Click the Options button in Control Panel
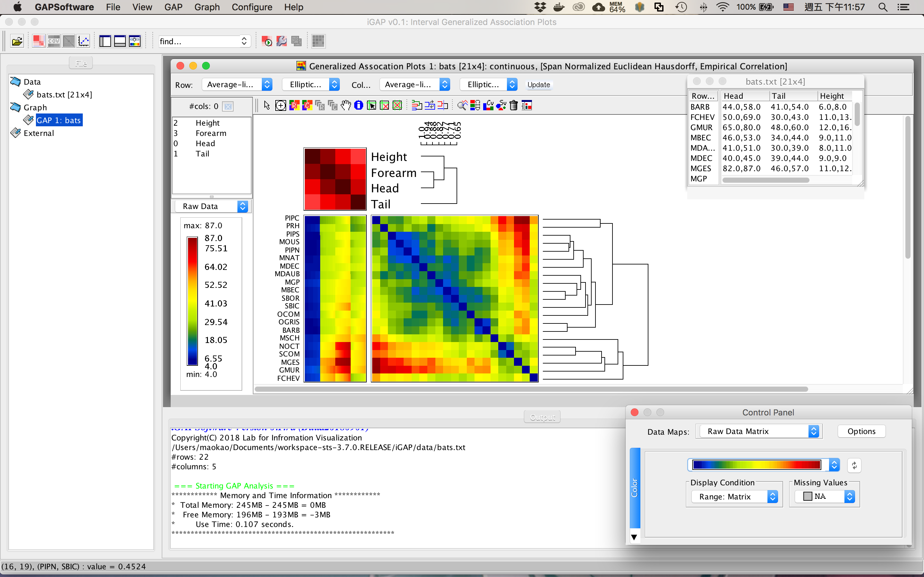 (861, 431)
